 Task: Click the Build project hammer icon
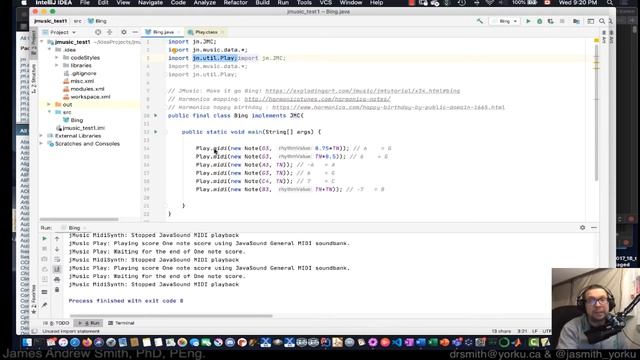coord(480,21)
